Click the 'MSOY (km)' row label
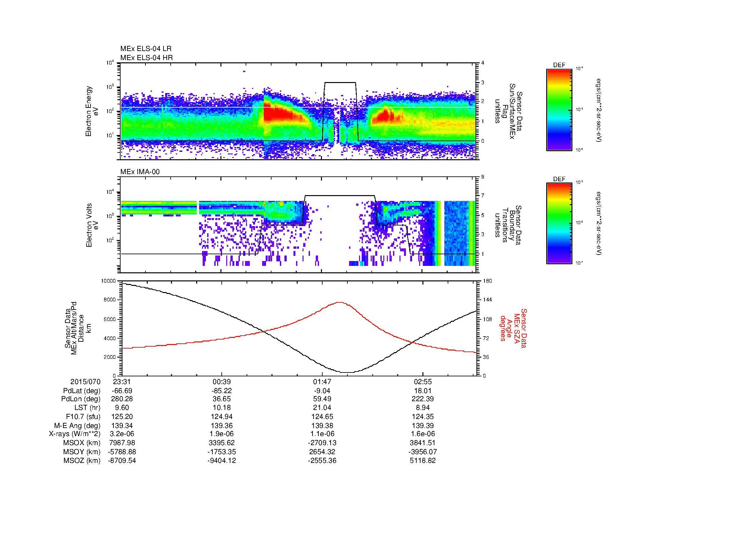This screenshot has width=756, height=534. click(x=82, y=452)
